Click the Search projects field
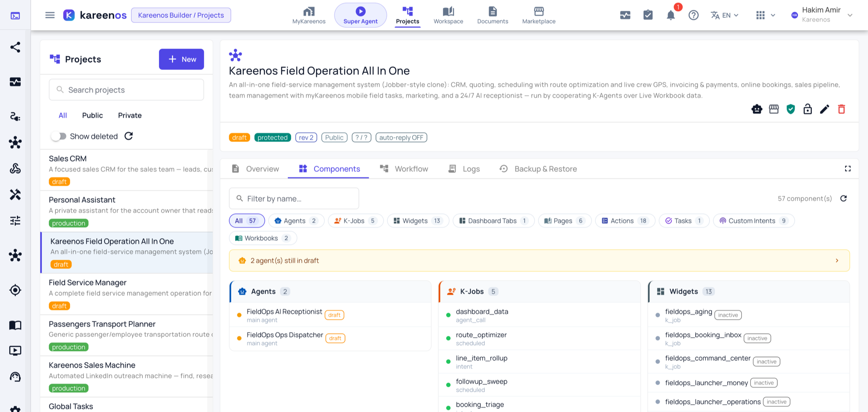 click(x=126, y=90)
